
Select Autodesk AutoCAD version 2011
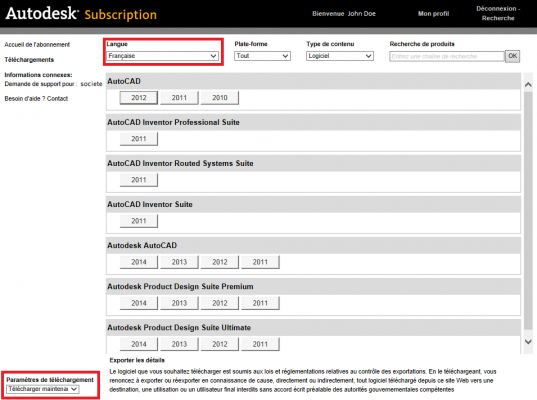point(260,262)
